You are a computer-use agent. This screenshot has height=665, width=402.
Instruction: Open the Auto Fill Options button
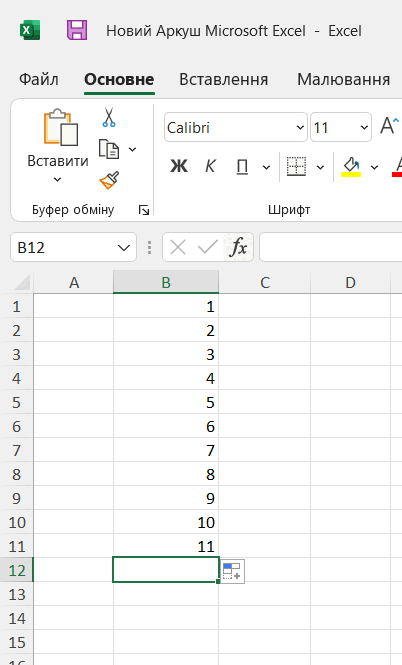tap(233, 571)
